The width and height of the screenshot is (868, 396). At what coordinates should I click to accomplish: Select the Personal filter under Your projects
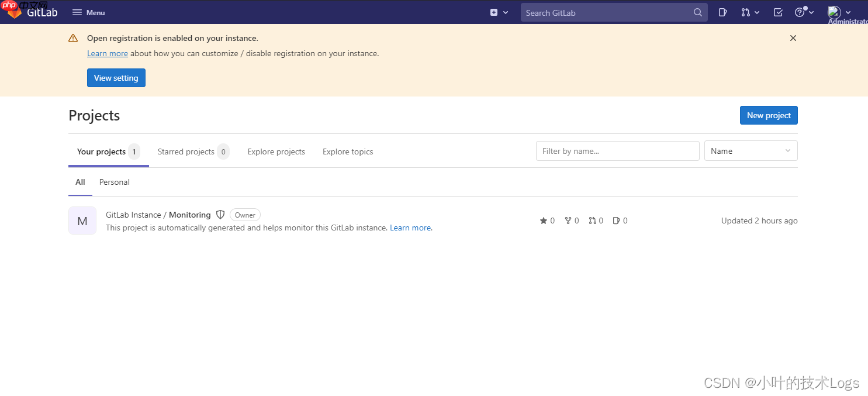coord(114,182)
